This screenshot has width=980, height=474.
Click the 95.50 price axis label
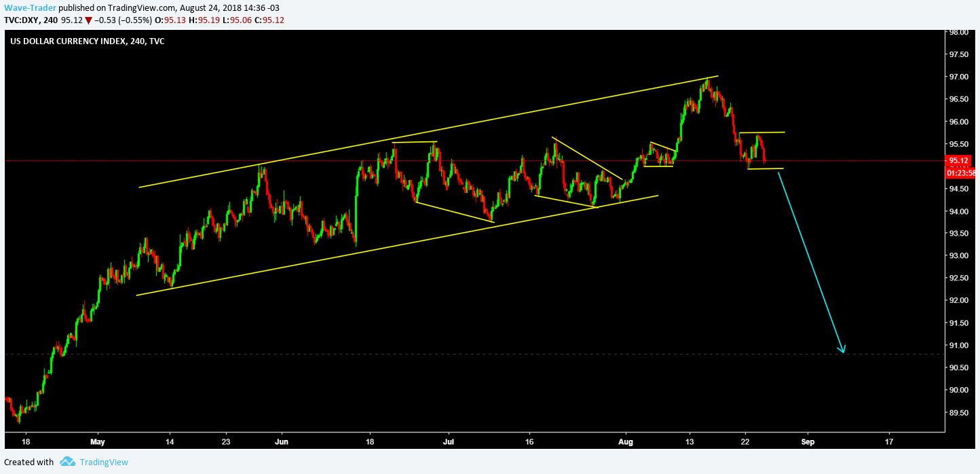[x=958, y=144]
